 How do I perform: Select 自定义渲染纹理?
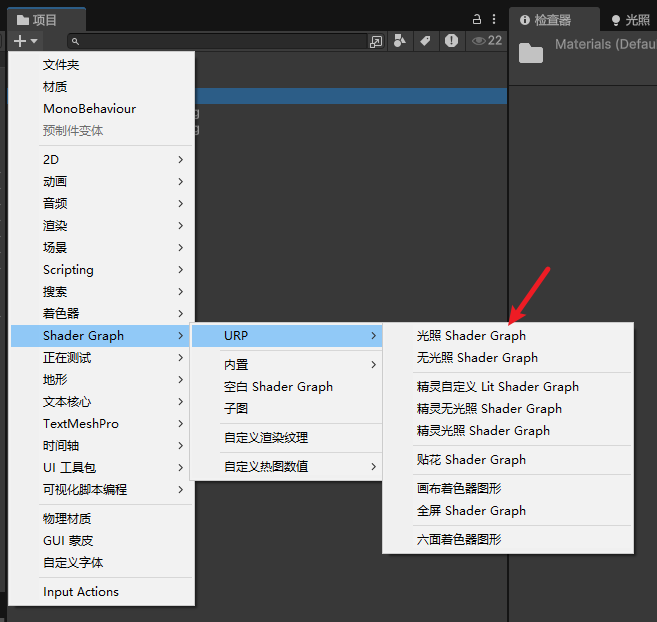(x=287, y=438)
